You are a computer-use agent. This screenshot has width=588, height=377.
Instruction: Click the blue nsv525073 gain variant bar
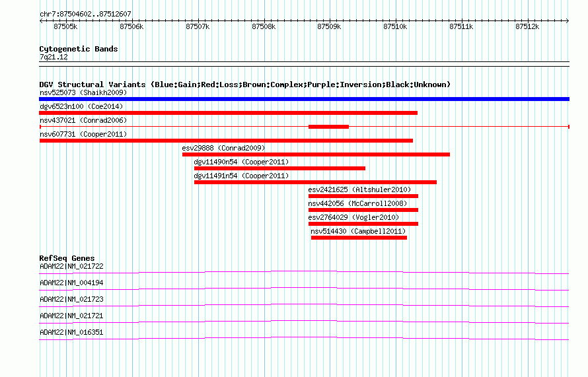(304, 99)
